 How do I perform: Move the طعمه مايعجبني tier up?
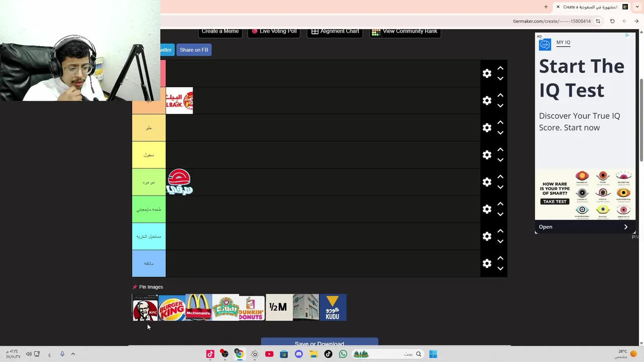coord(500,204)
